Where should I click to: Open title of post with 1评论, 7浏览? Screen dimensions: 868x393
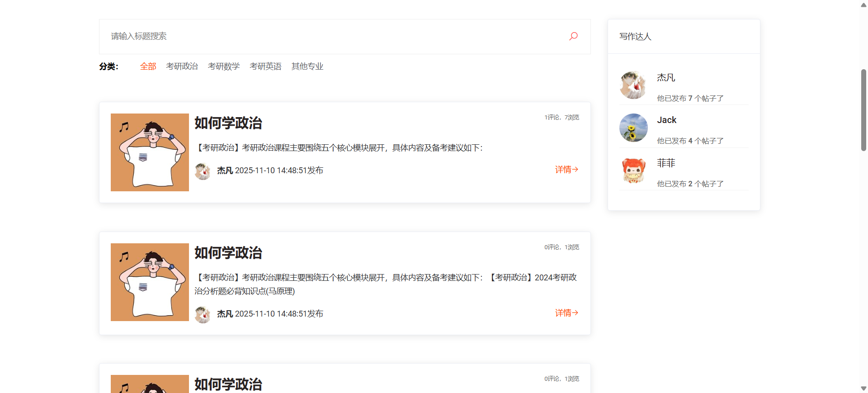tap(228, 123)
